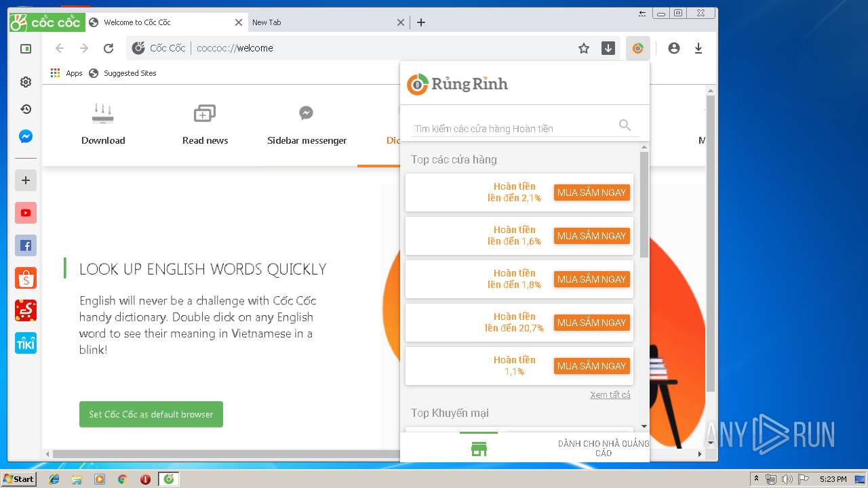Add a new sidebar shortcut with plus

[26, 180]
